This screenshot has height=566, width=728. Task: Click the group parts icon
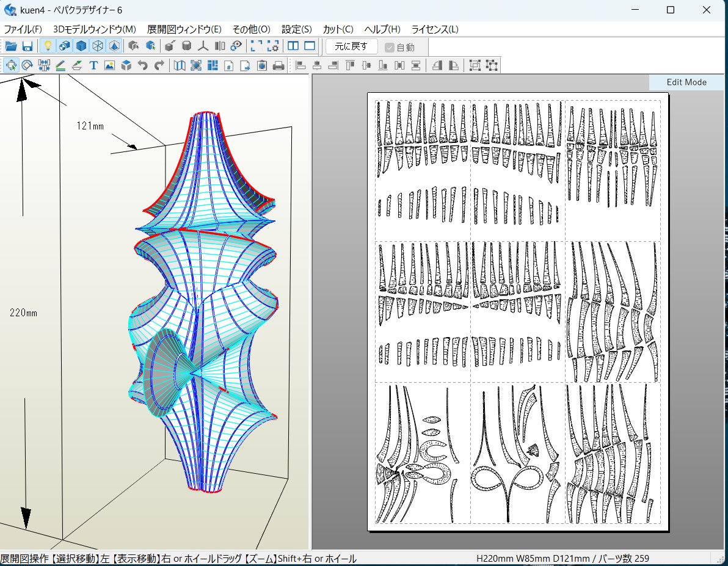[x=475, y=65]
